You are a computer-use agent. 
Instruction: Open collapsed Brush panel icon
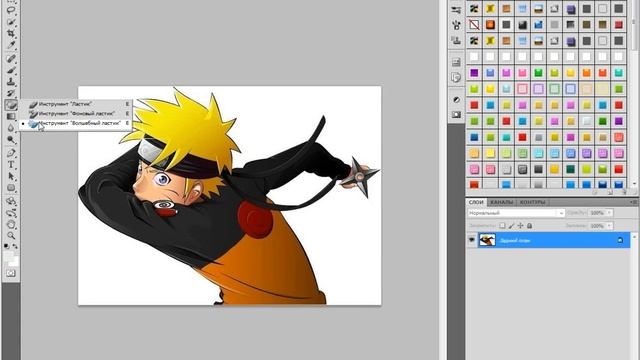click(x=456, y=25)
